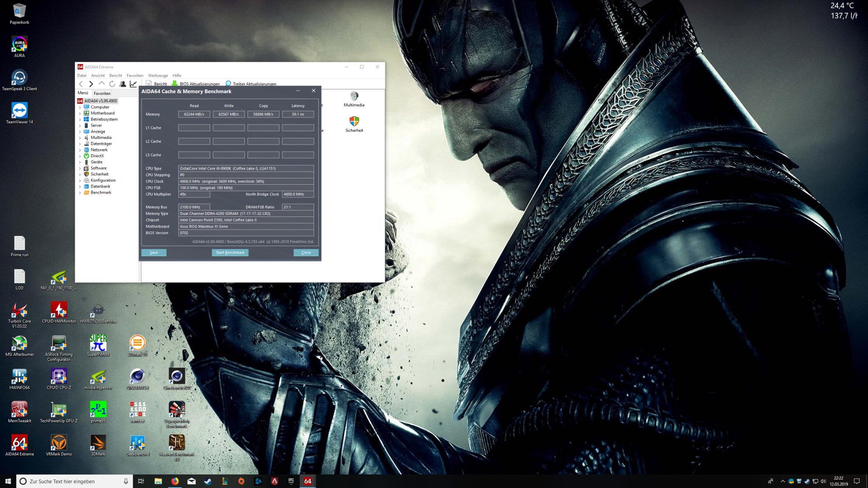
Task: Click Treiber Aktualisierungen in the toolbar
Action: (251, 84)
